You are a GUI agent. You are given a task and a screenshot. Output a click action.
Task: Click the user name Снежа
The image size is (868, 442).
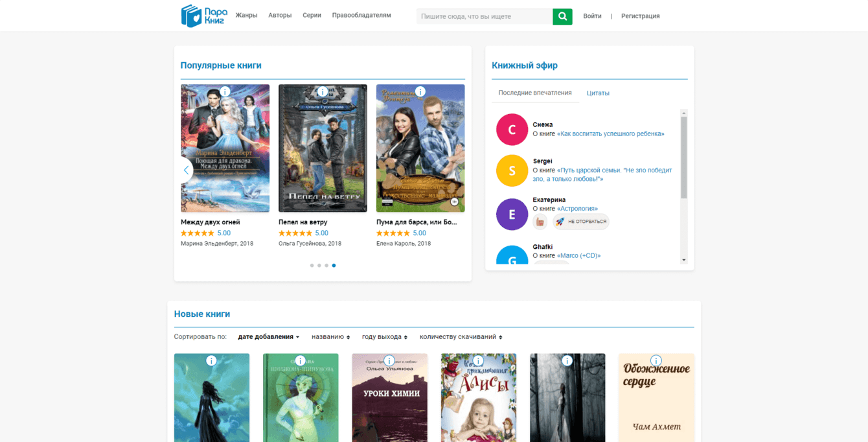(543, 124)
